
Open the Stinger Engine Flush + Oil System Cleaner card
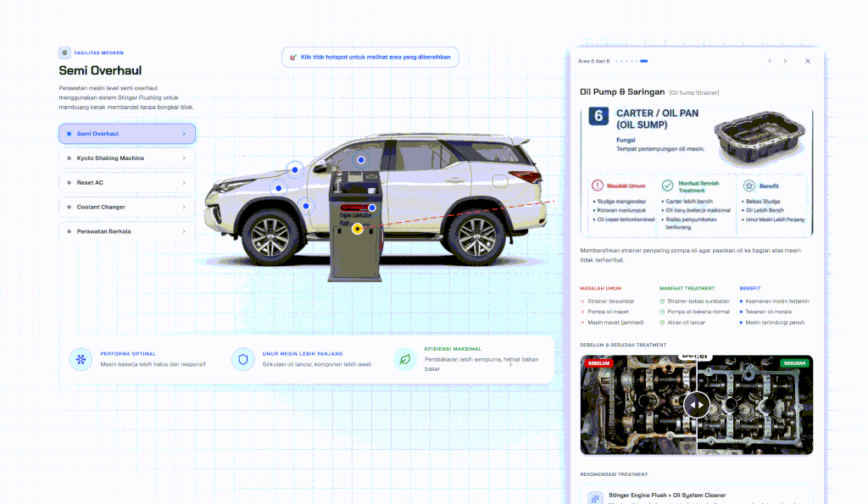(697, 496)
